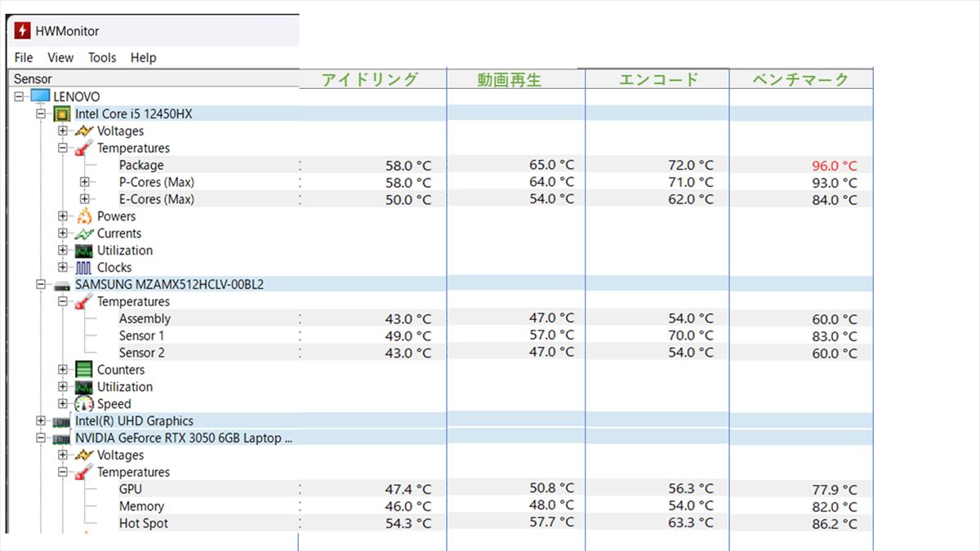The image size is (980, 551).
Task: Click the Clocks waveform icon
Action: [x=84, y=268]
